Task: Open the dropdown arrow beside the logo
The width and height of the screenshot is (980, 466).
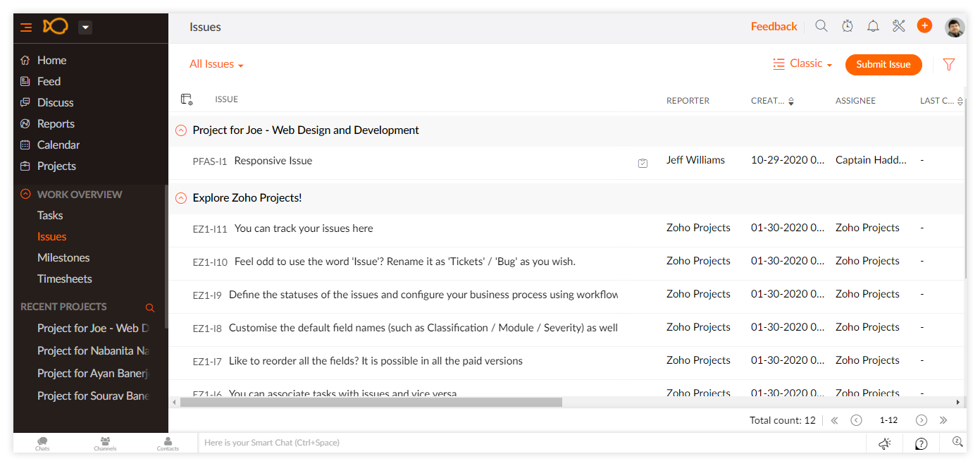Action: 85,27
